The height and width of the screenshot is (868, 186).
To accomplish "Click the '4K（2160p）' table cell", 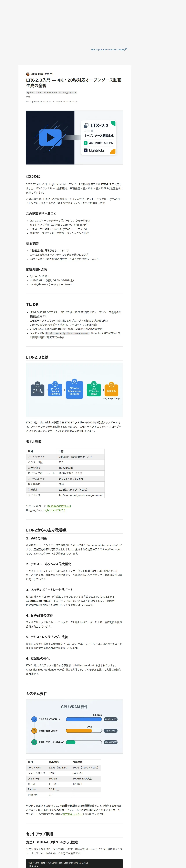I will [x=80, y=468].
